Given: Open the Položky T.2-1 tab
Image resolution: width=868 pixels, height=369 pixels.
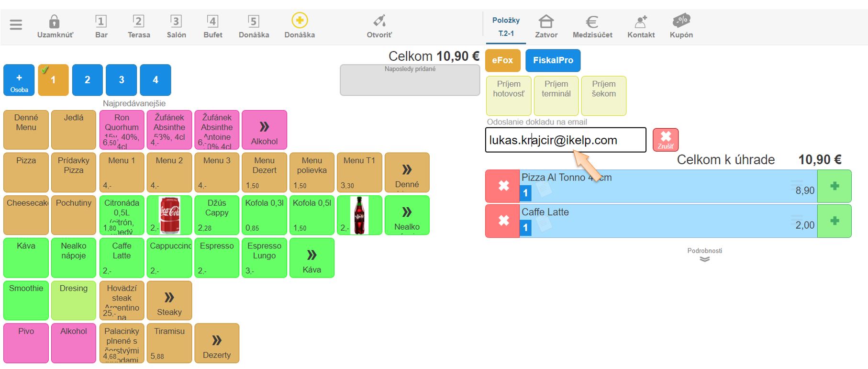Looking at the screenshot, I should 506,26.
